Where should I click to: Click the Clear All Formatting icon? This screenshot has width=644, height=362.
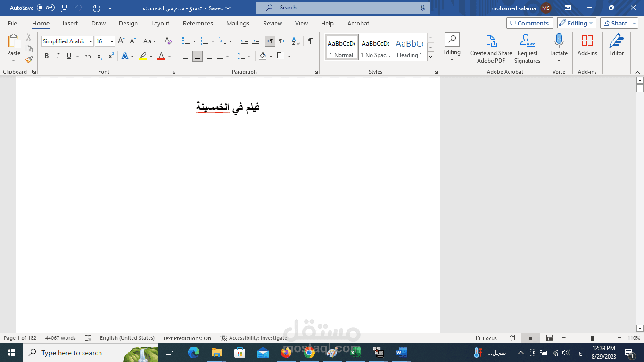[168, 41]
